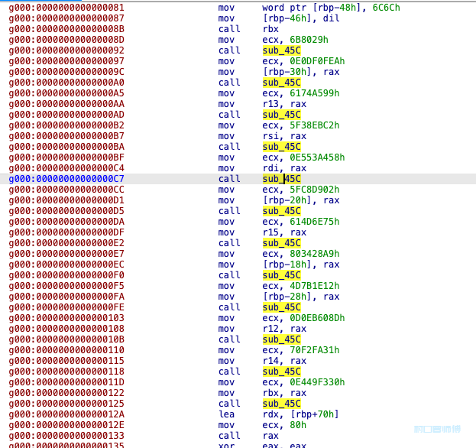Click the constant 70F2FA31h
Viewport: 476px width, 448px height.
(315, 350)
